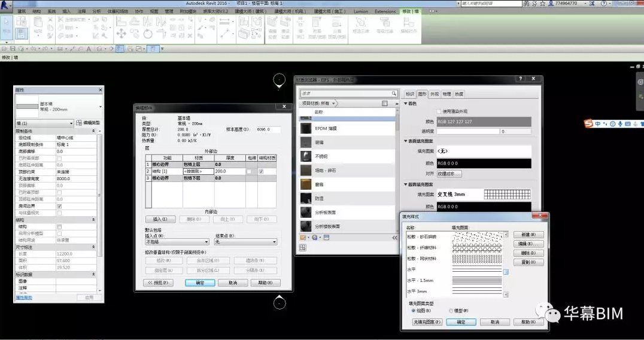The width and height of the screenshot is (644, 340).
Task: Select 模型 radio button in fill pattern dialog
Action: coord(451,311)
